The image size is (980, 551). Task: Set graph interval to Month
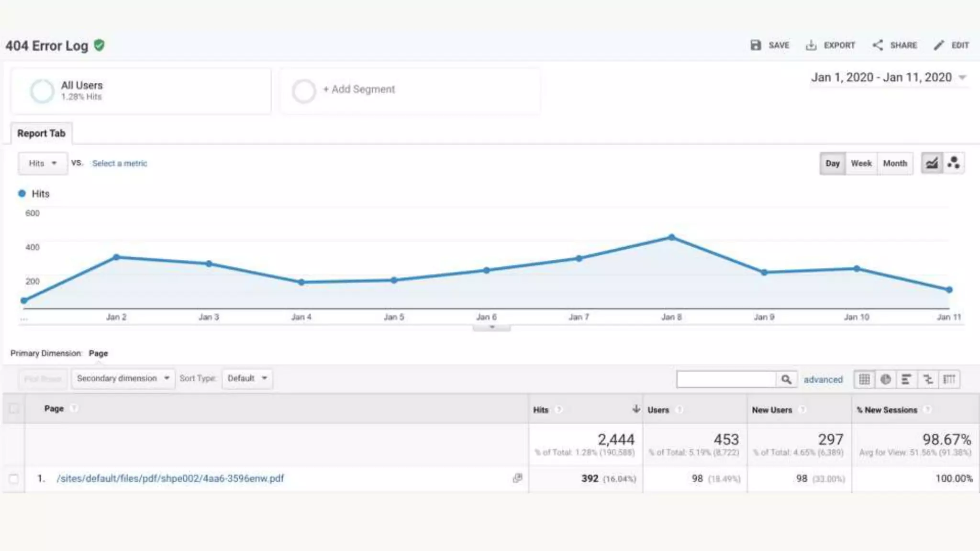[895, 163]
